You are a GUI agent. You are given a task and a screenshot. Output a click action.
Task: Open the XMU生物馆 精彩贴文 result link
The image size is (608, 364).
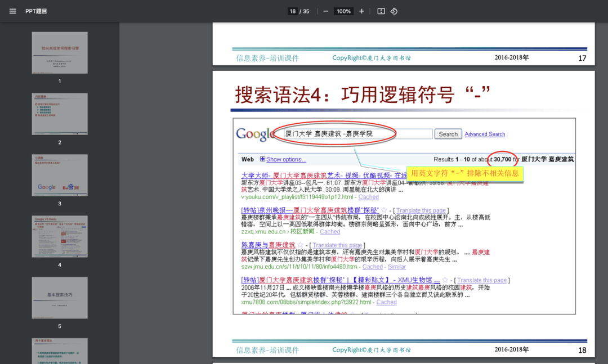341,280
